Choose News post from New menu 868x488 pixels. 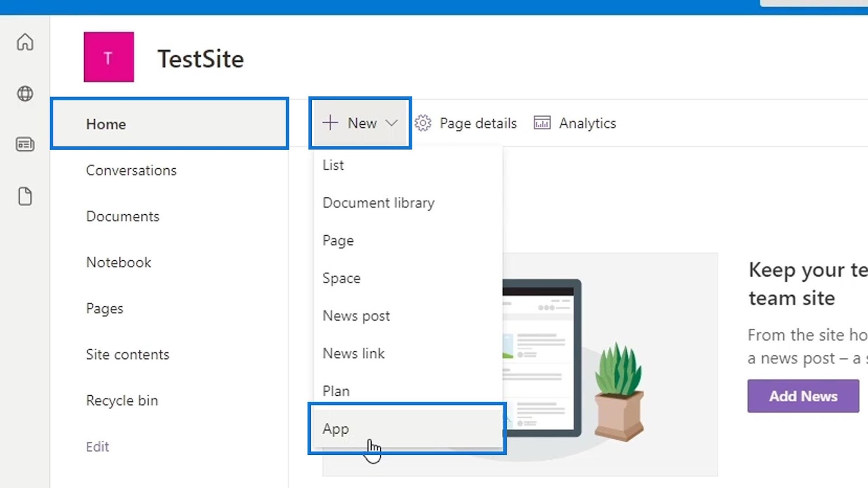click(408, 316)
